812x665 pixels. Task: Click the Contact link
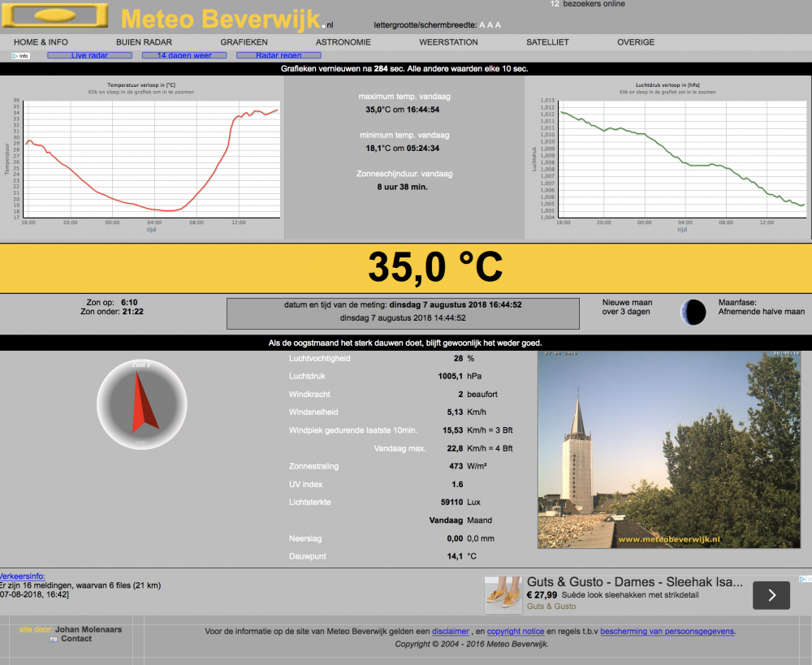click(x=76, y=639)
